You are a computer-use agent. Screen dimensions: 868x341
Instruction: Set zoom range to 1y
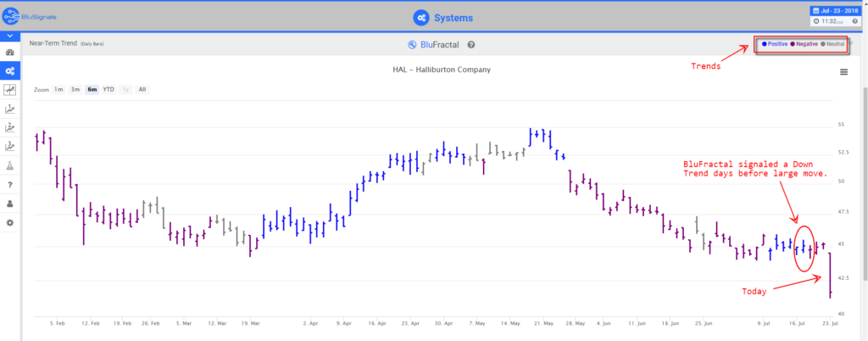(126, 89)
